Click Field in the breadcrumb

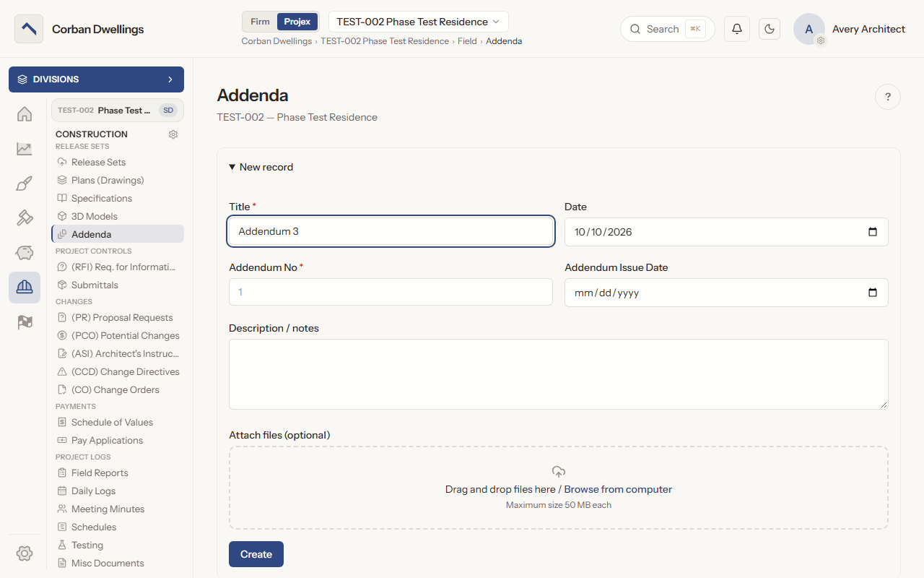(x=467, y=41)
